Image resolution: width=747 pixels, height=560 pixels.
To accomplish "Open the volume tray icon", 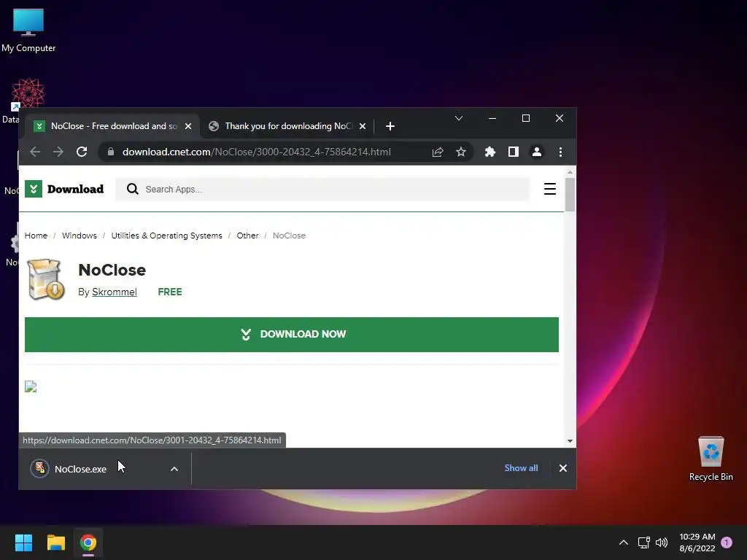I will click(x=662, y=542).
